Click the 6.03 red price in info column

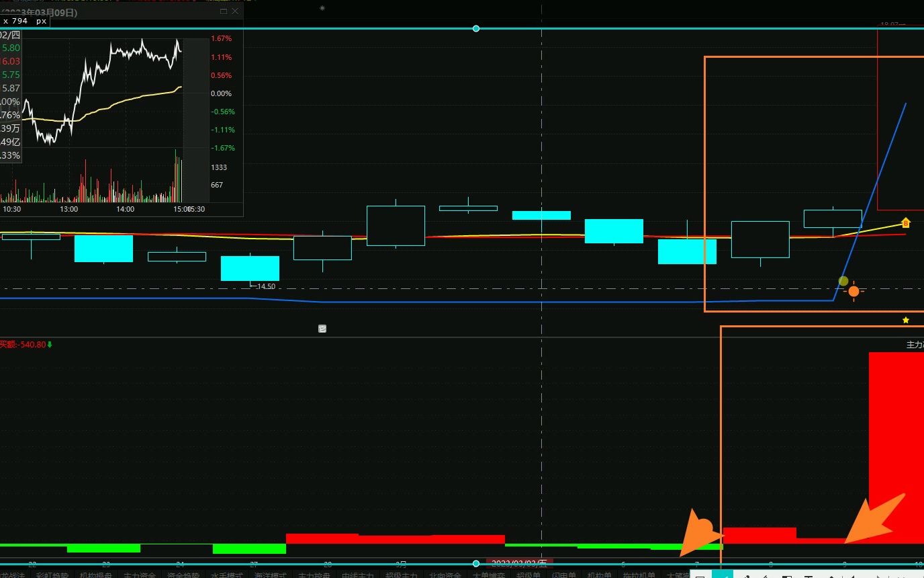11,61
